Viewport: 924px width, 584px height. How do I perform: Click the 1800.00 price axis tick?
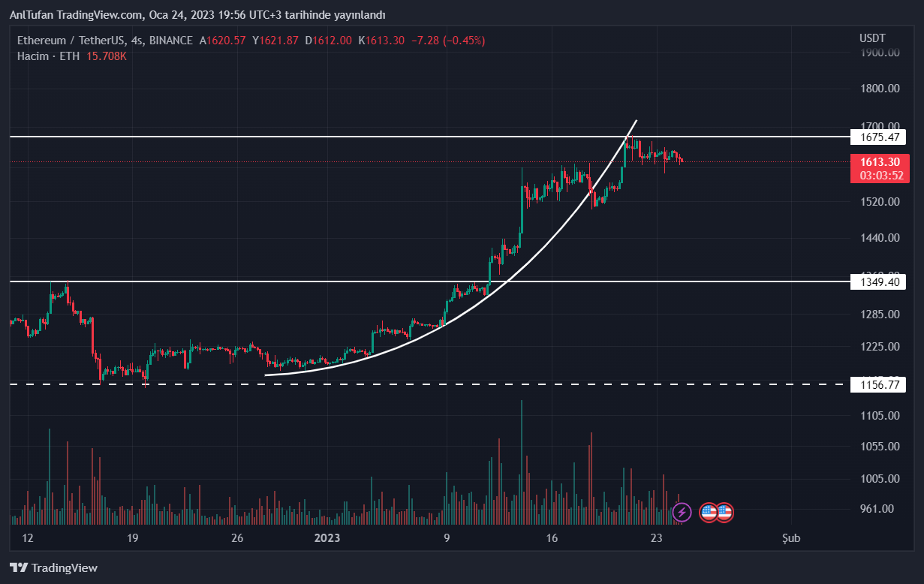point(880,89)
